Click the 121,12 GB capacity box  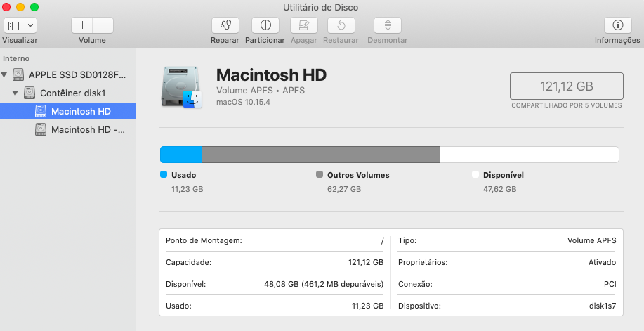pos(566,86)
